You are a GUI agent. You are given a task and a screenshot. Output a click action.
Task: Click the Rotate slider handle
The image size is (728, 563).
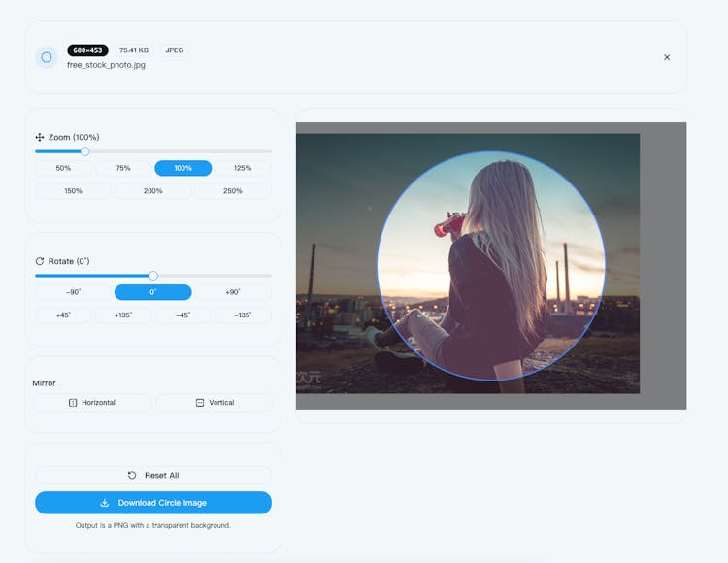point(153,276)
